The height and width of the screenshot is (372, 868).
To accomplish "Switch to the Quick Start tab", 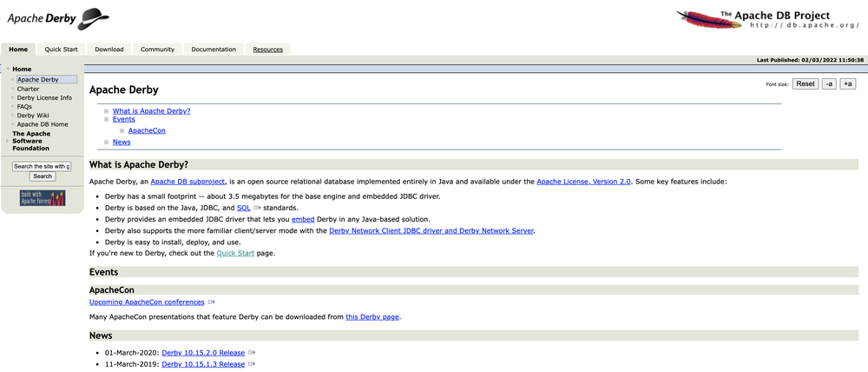I will coord(61,50).
